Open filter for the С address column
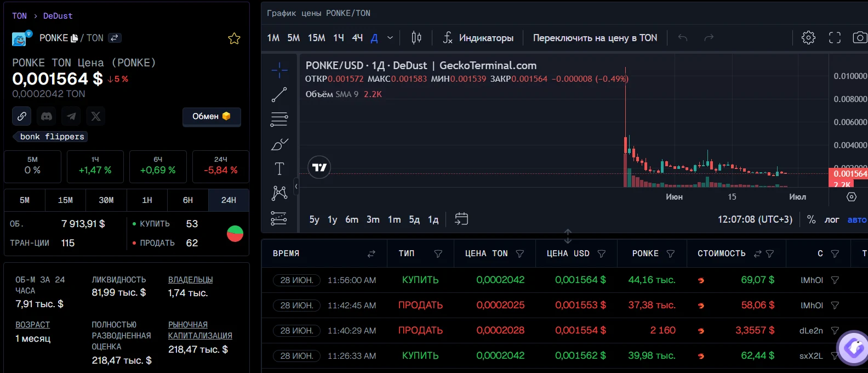The width and height of the screenshot is (868, 373). (835, 253)
